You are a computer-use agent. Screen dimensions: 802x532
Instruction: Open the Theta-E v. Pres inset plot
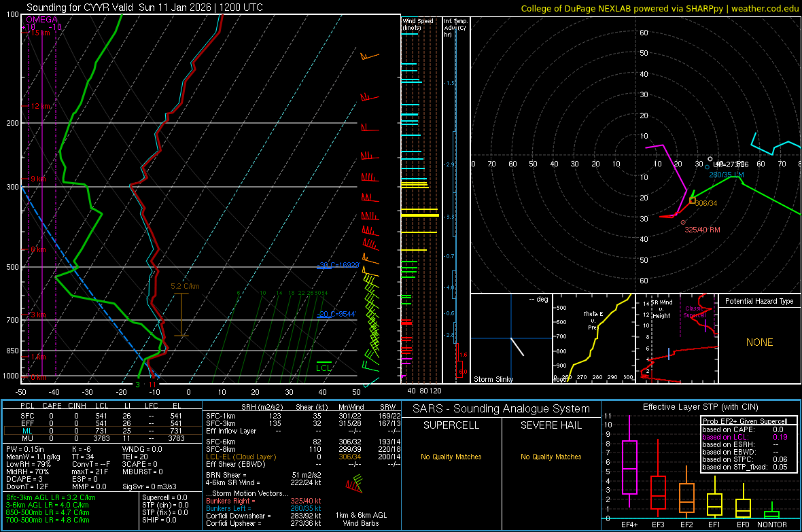(x=594, y=338)
